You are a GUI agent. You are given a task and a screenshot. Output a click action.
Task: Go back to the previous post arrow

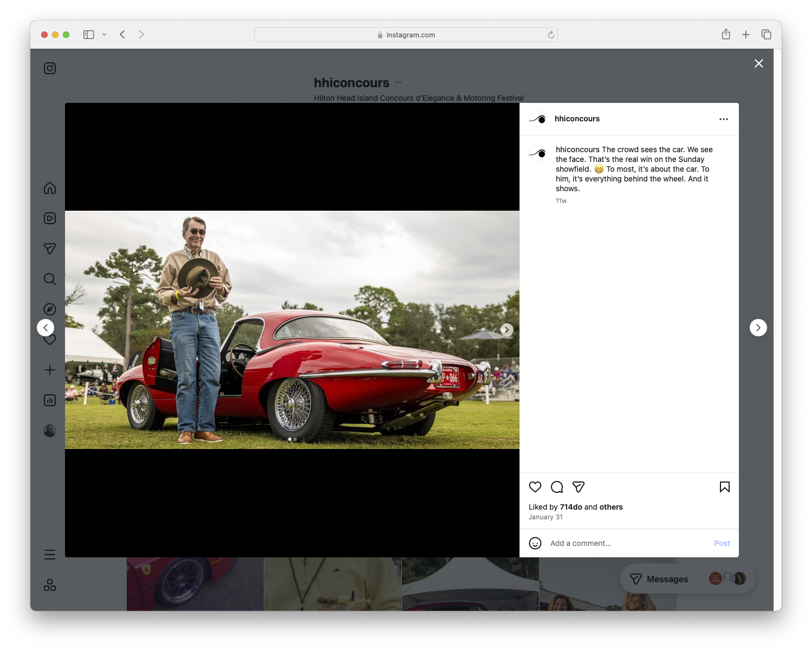(46, 327)
